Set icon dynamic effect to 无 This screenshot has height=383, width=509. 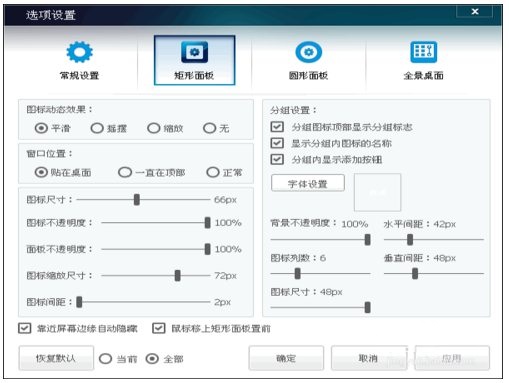coord(210,128)
